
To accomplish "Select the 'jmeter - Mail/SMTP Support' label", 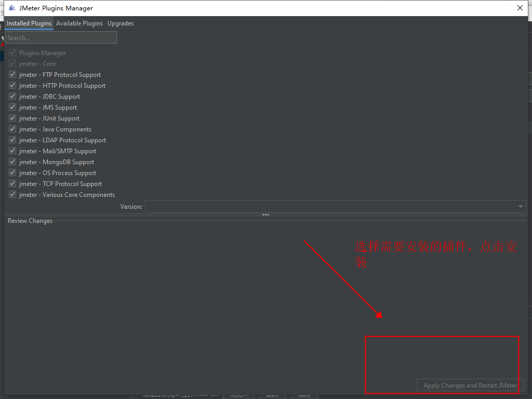I will pos(58,151).
